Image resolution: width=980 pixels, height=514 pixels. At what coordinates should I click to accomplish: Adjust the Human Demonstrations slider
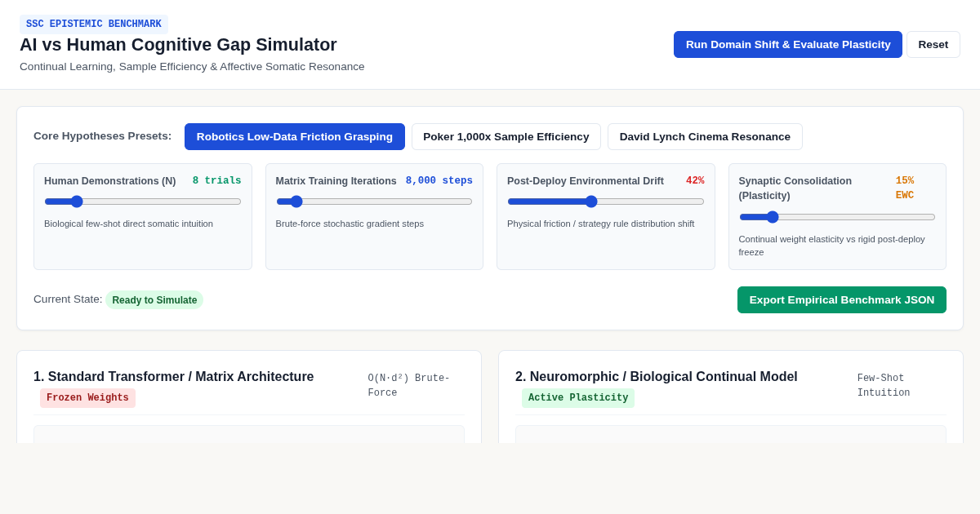click(143, 202)
